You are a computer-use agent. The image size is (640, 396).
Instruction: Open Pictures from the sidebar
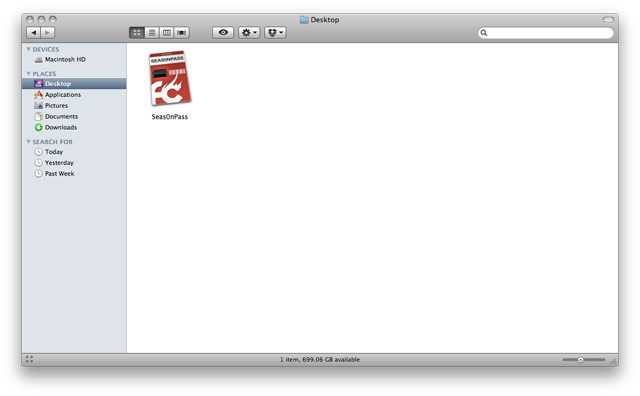[74, 105]
